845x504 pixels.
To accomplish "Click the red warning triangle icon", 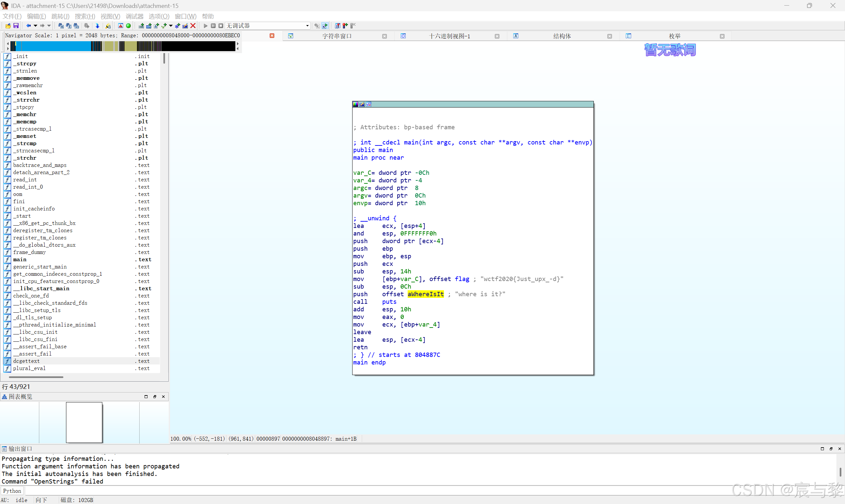I will coord(120,26).
